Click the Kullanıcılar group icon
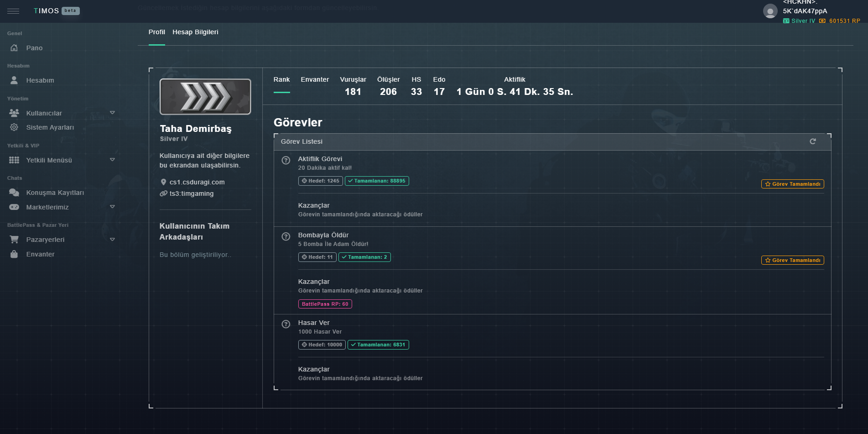Viewport: 868px width, 434px height. pyautogui.click(x=14, y=113)
